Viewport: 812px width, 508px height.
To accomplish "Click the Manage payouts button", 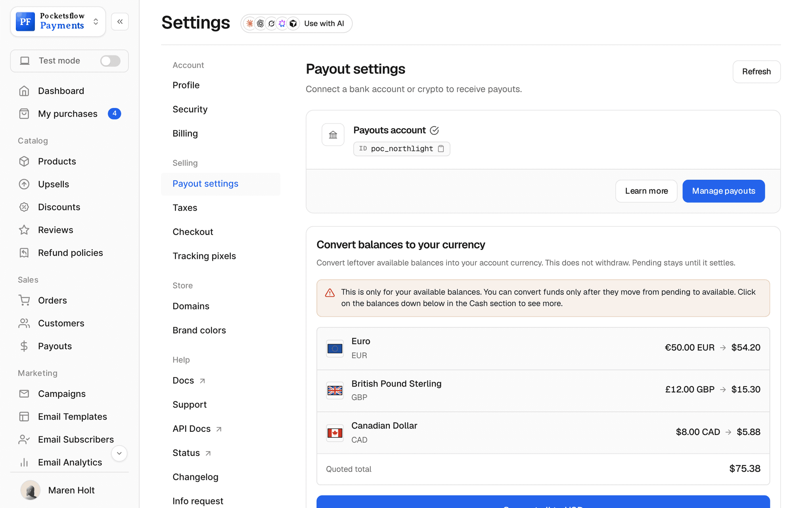I will coord(724,191).
